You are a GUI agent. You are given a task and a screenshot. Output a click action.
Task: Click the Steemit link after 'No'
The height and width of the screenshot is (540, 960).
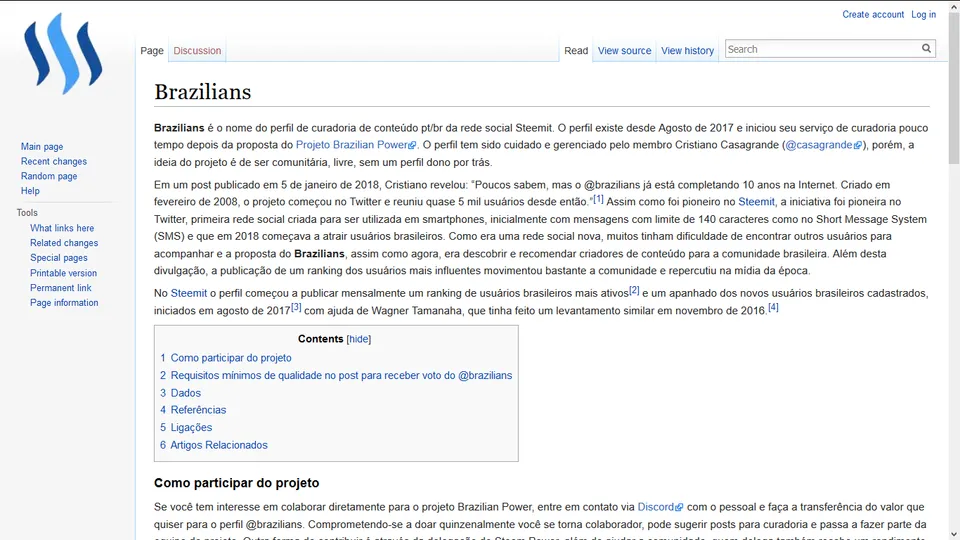point(189,293)
